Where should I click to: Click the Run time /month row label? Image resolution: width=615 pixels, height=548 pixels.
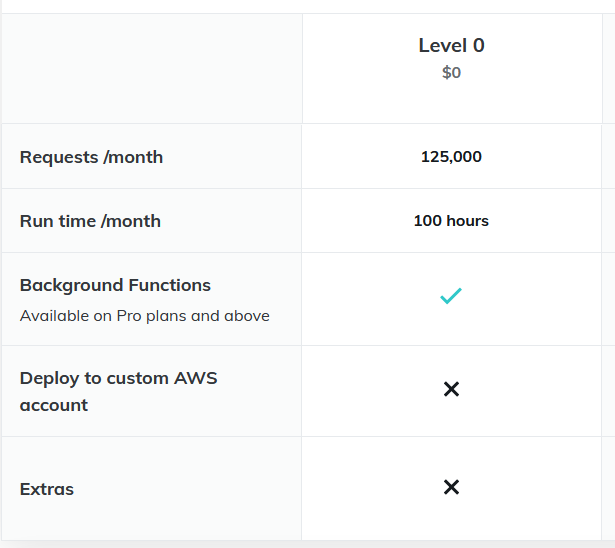(x=90, y=221)
